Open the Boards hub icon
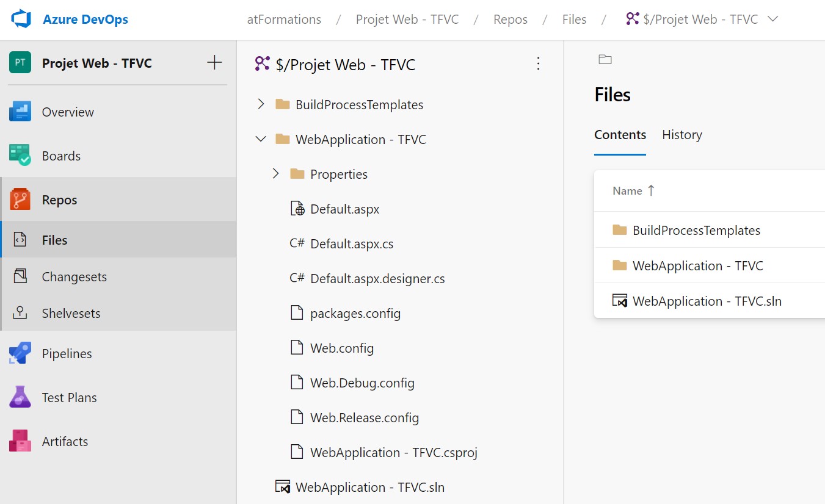825x504 pixels. click(20, 156)
